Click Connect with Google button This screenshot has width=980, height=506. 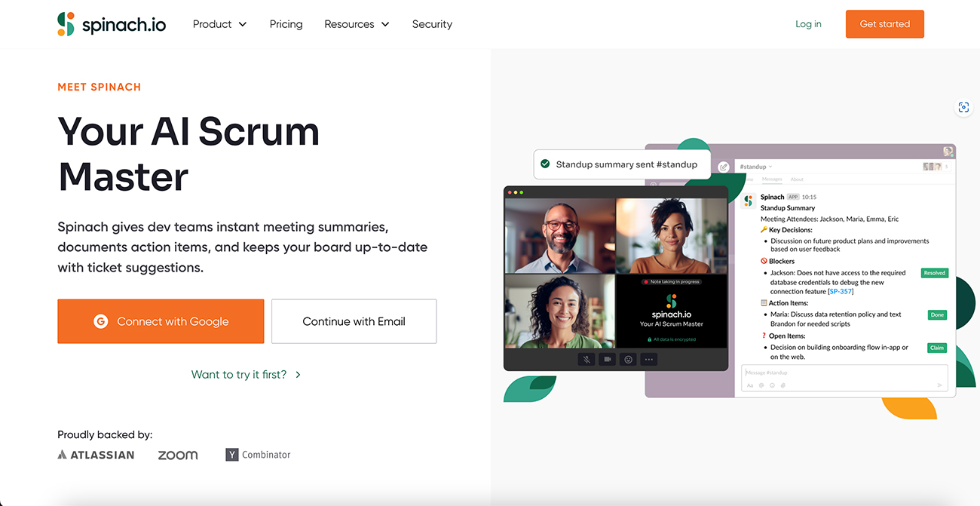(161, 321)
